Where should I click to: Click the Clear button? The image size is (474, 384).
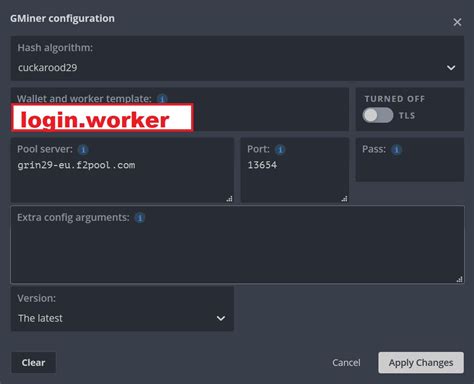pyautogui.click(x=33, y=362)
